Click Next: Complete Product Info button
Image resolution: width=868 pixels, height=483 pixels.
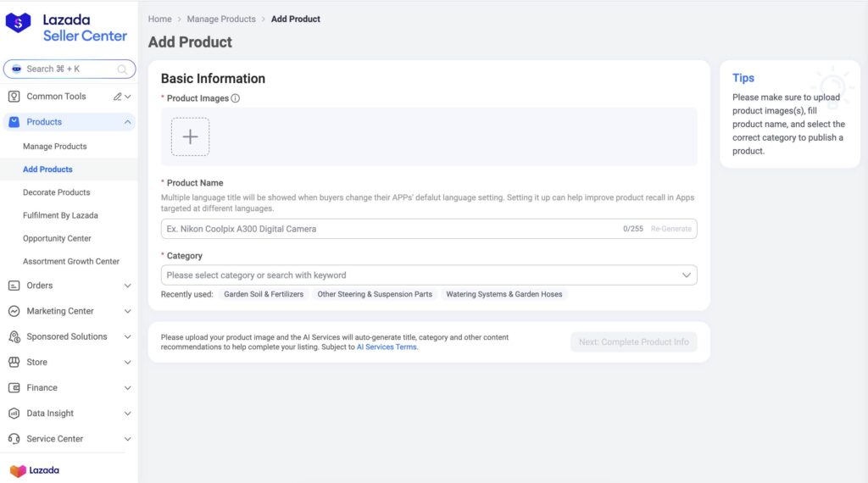[x=634, y=342]
